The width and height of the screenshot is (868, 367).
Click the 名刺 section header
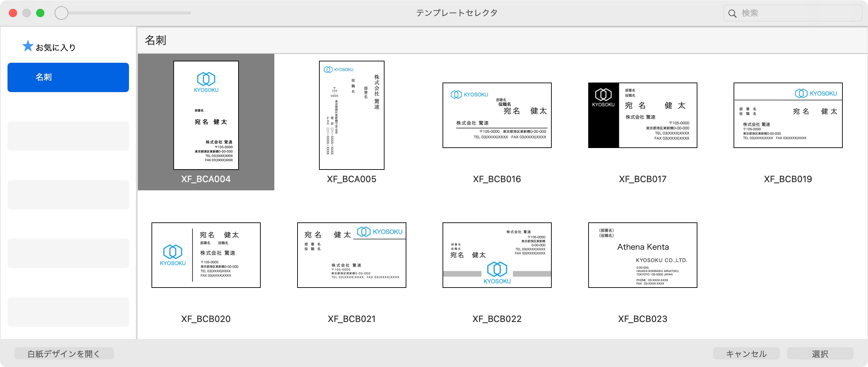[156, 40]
